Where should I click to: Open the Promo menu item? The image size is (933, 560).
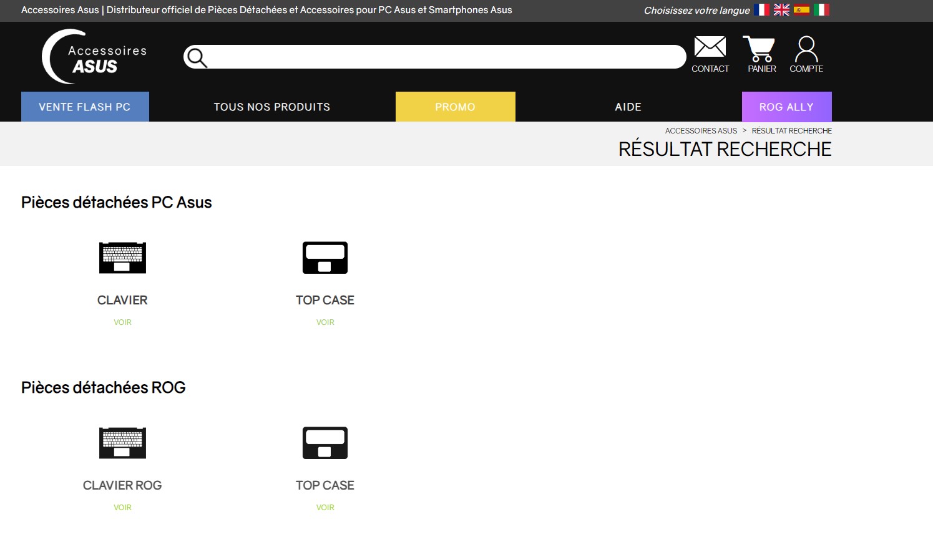456,107
